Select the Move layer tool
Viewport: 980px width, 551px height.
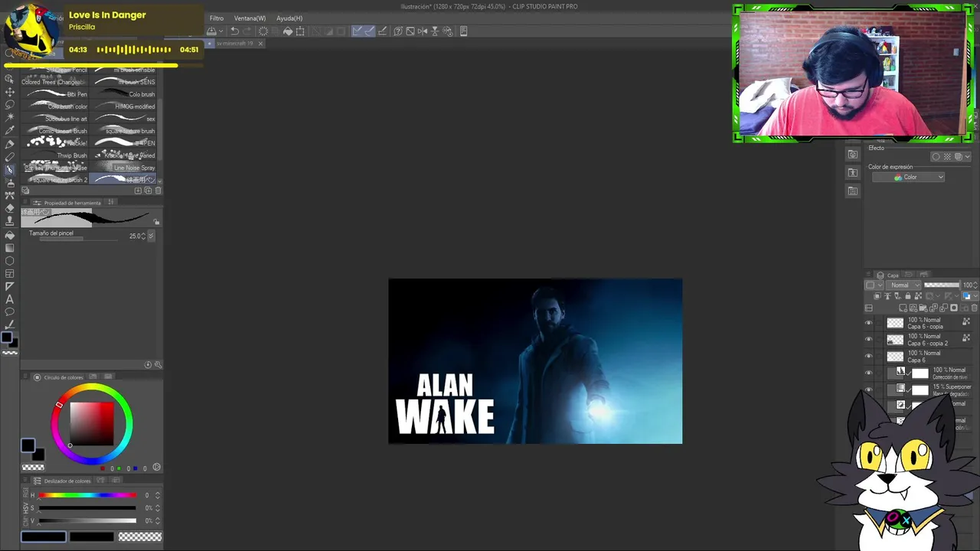(10, 91)
